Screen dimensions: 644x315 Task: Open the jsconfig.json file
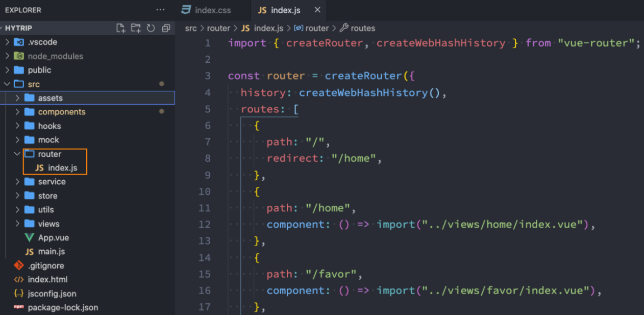point(52,294)
